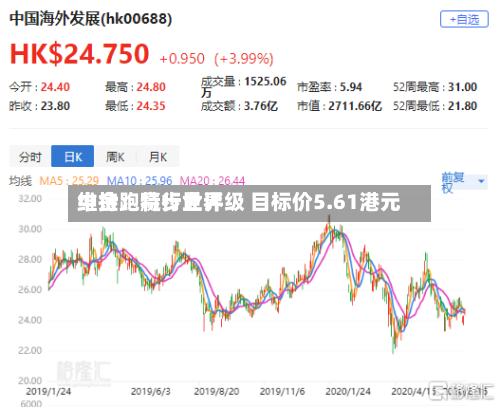Image resolution: width=500 pixels, height=407 pixels.
Task: Click the 2019/8/20 date axis label
Action: tap(217, 391)
